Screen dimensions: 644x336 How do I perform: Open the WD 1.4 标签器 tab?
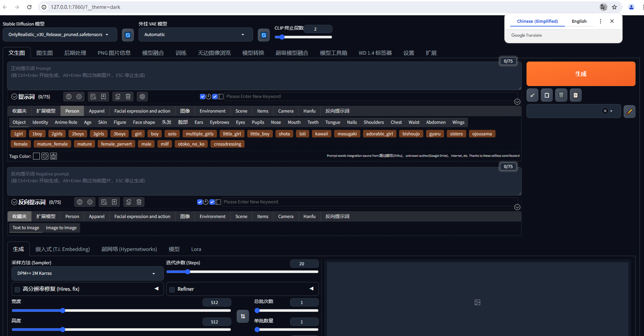(375, 53)
